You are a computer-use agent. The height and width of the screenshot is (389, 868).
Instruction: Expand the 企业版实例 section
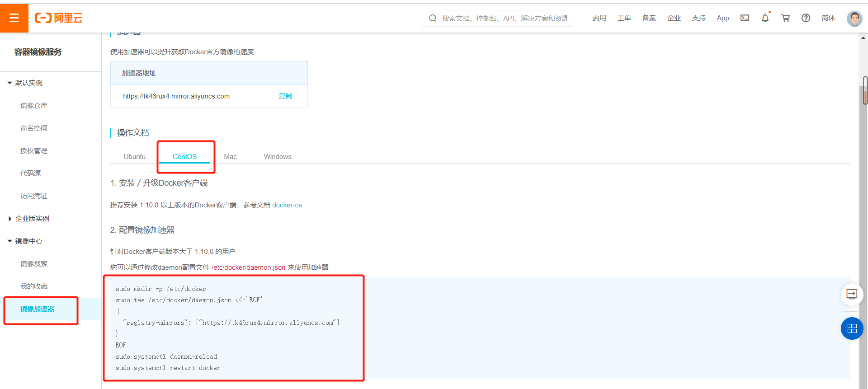point(28,218)
